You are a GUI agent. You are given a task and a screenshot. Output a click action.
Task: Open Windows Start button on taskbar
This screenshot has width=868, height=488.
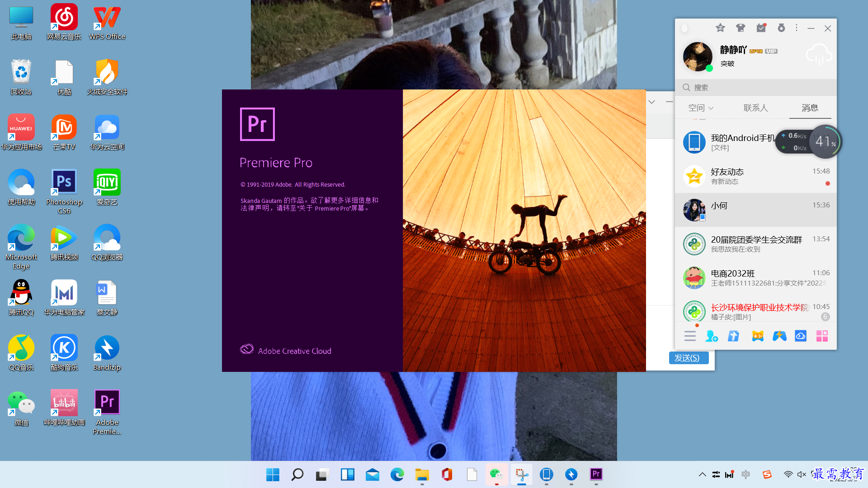pyautogui.click(x=273, y=474)
